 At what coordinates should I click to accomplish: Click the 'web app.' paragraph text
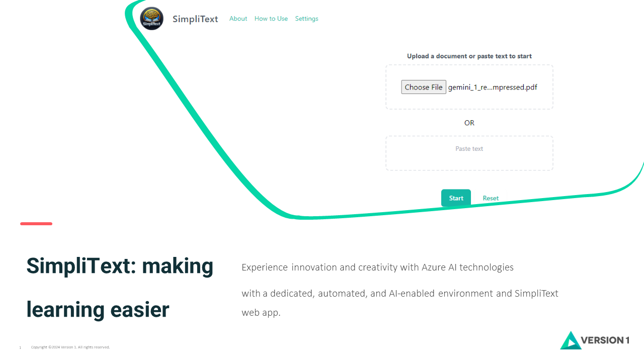(x=261, y=313)
